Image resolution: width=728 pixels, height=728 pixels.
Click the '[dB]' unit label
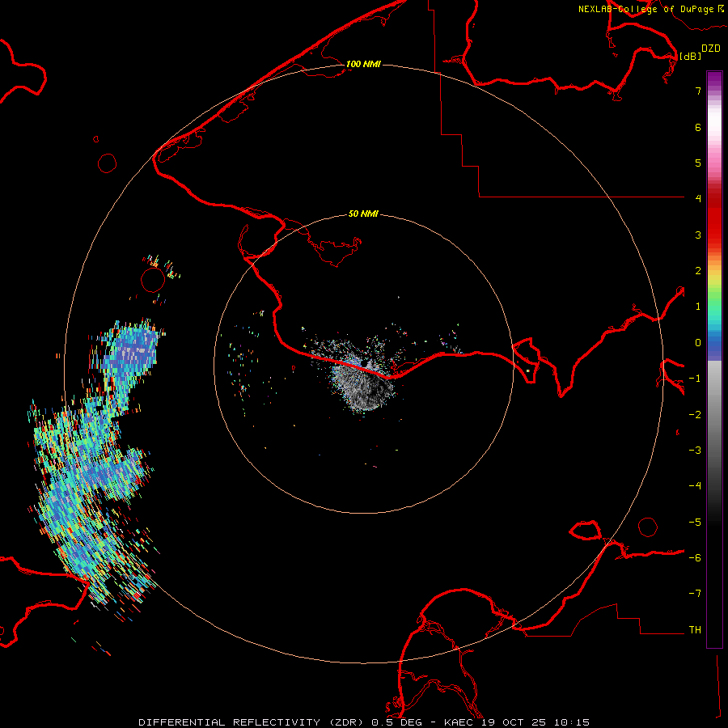[691, 56]
